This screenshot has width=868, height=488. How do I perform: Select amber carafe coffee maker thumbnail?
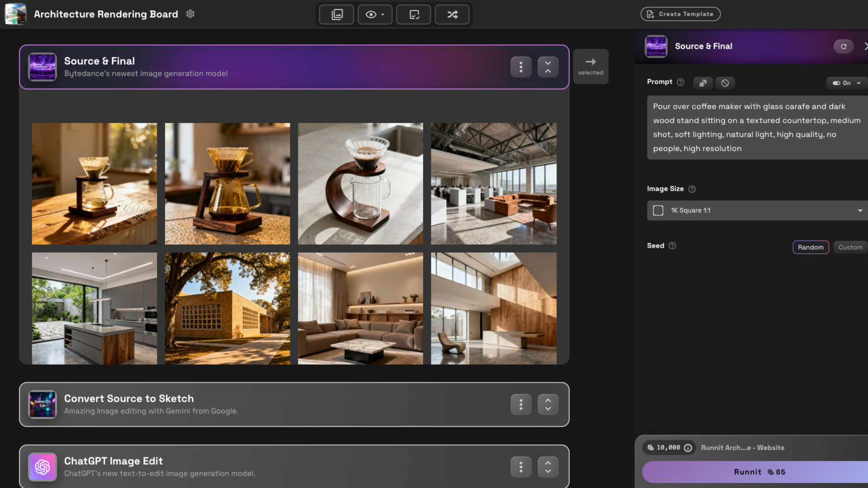[x=227, y=183]
